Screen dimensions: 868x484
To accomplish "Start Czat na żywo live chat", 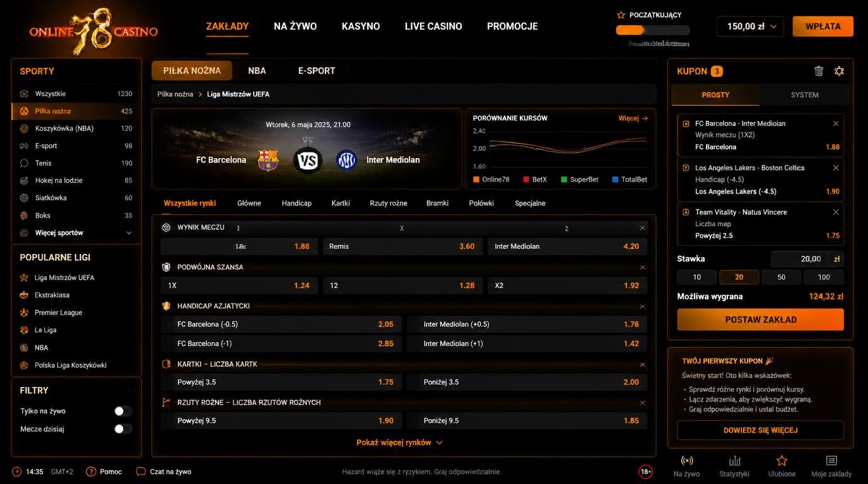I will click(x=164, y=471).
